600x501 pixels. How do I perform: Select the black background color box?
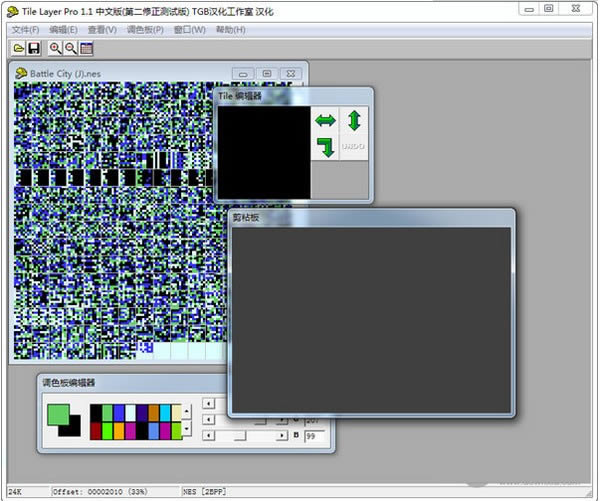[73, 429]
